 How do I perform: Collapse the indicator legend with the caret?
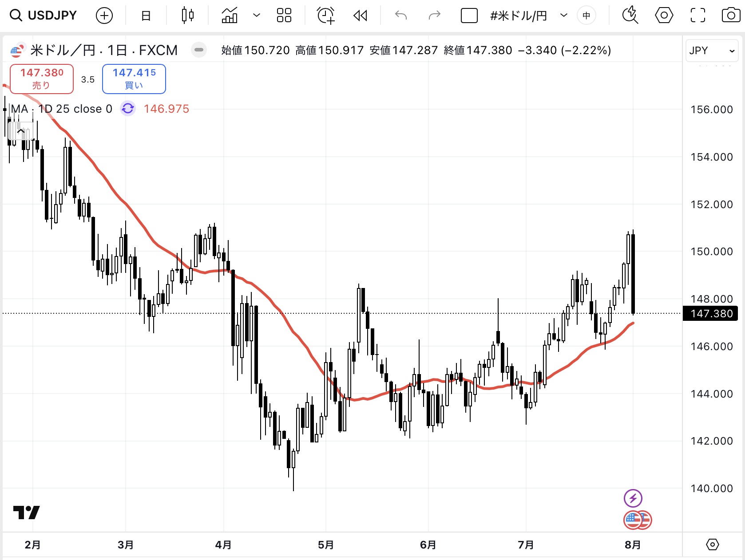click(x=20, y=131)
